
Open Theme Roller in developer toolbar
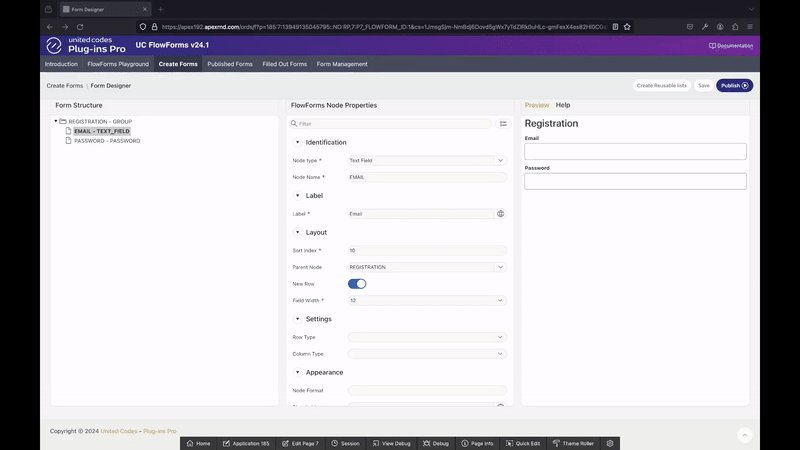point(573,443)
